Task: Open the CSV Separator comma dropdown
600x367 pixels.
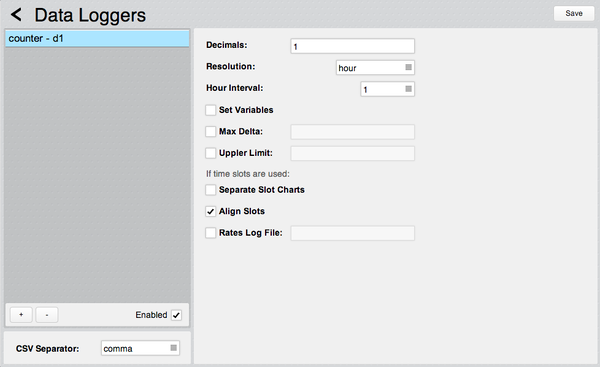Action: click(140, 348)
